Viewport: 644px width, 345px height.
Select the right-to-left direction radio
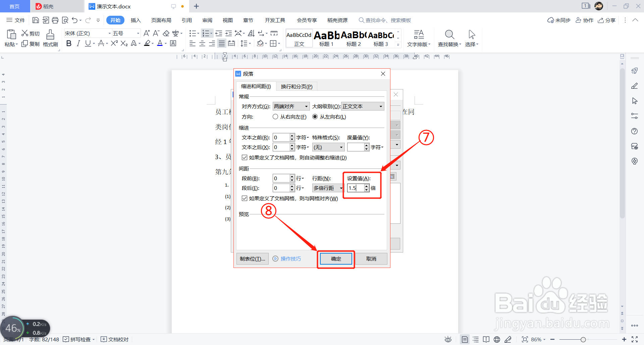[275, 117]
